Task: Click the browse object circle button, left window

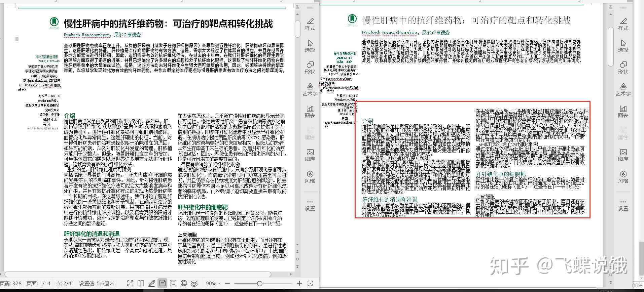Action: (x=297, y=259)
